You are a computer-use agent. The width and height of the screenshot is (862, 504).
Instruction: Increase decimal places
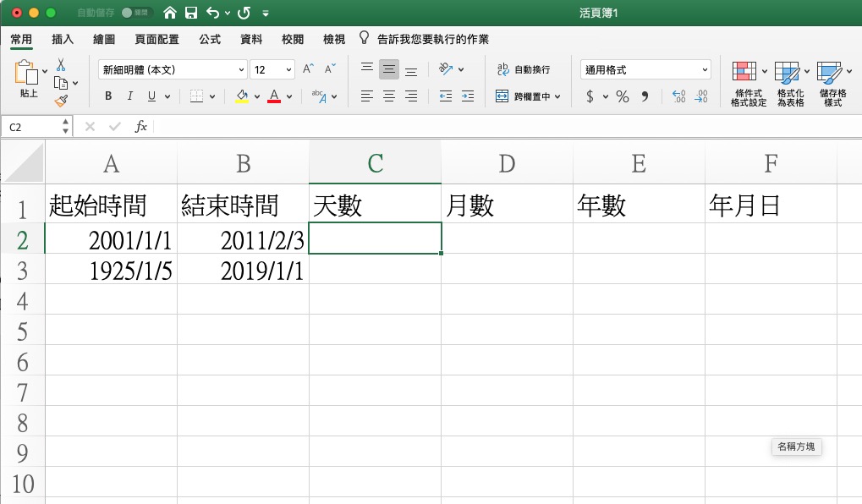(x=679, y=96)
